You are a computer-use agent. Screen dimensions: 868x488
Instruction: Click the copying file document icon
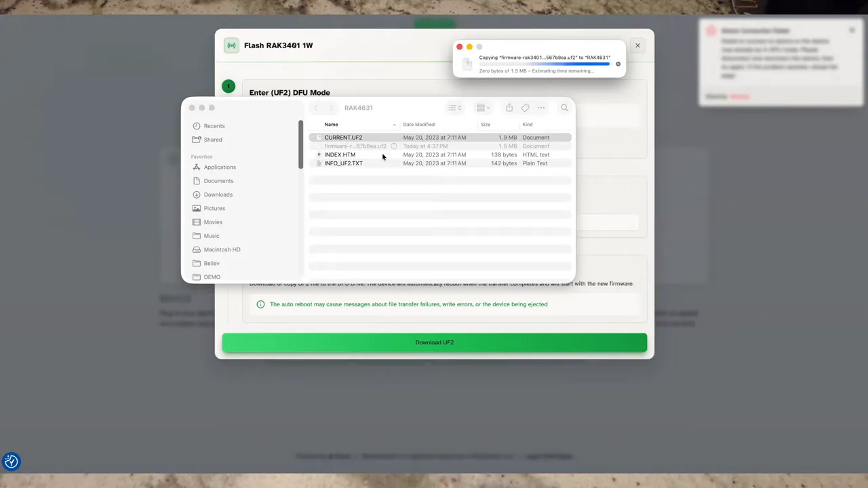click(x=467, y=64)
